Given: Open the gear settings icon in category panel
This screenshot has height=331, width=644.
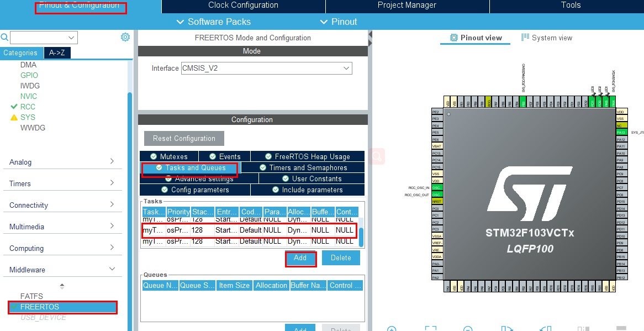Looking at the screenshot, I should click(x=125, y=38).
